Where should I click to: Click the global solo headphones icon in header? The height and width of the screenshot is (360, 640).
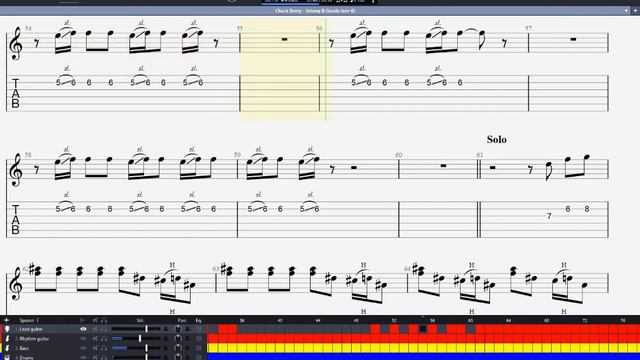104,320
